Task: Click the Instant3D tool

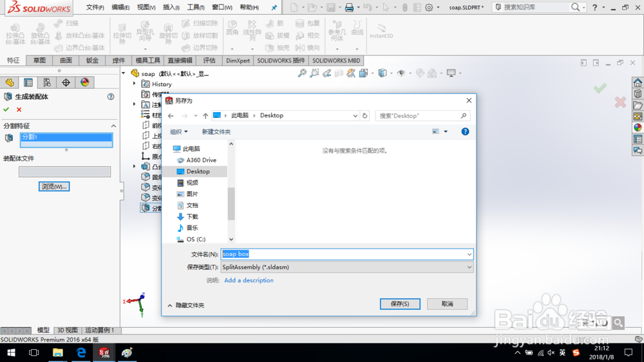Action: tap(381, 31)
